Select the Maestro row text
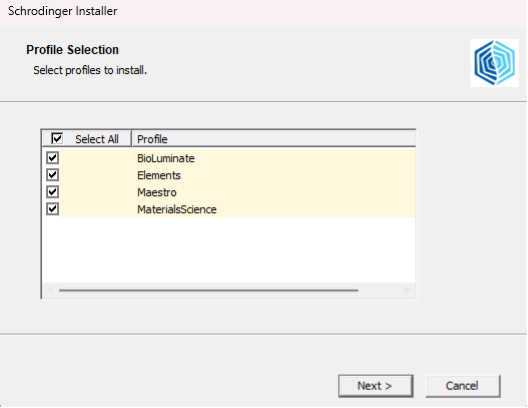The width and height of the screenshot is (528, 408). coord(157,193)
